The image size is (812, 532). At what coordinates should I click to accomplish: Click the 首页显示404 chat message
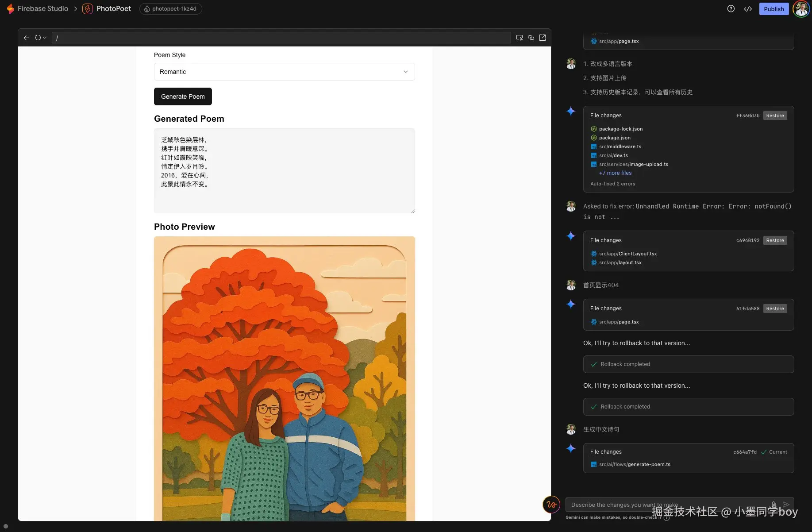[601, 285]
